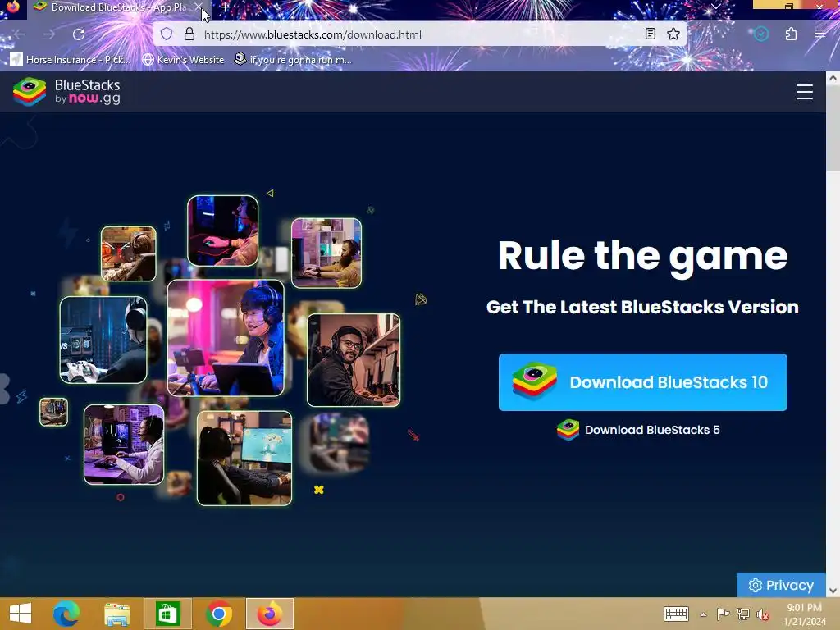The width and height of the screenshot is (840, 630).
Task: Open Firefox application menu icon
Action: coord(820,34)
